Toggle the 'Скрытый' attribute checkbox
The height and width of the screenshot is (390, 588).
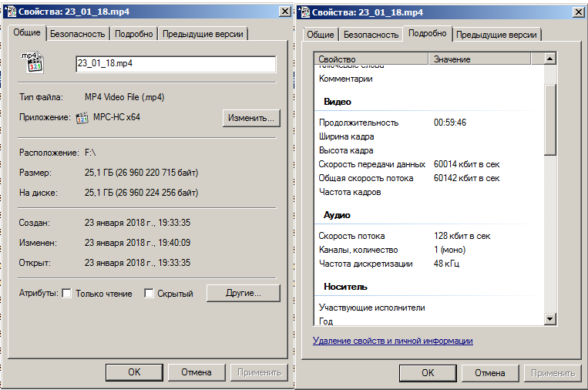(150, 294)
